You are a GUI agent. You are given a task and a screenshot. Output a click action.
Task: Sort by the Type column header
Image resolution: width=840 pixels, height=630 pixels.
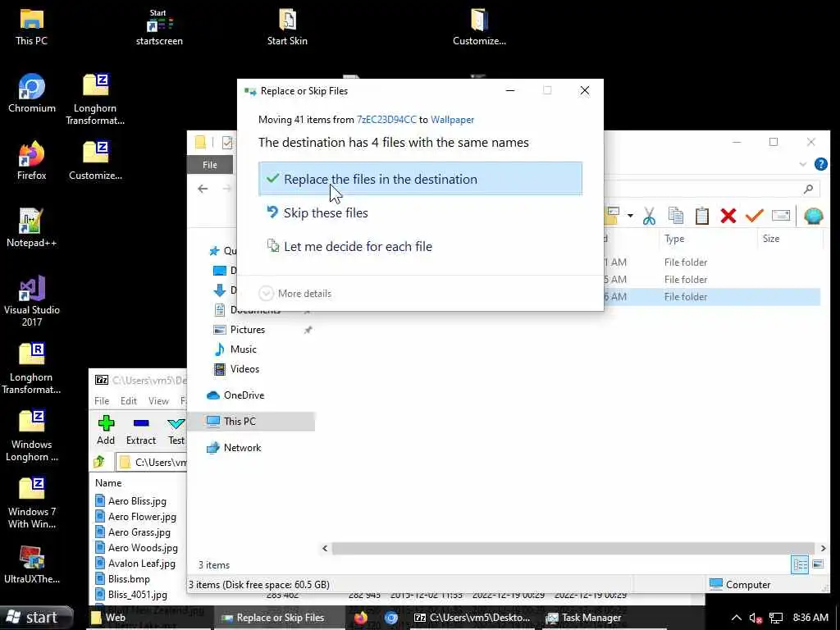pos(674,239)
